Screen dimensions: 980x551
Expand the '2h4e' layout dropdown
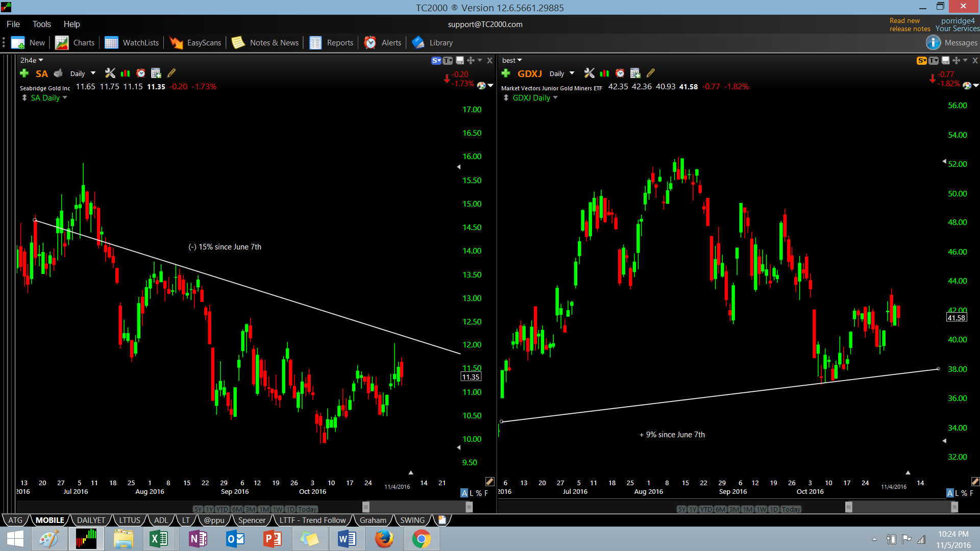pyautogui.click(x=32, y=60)
